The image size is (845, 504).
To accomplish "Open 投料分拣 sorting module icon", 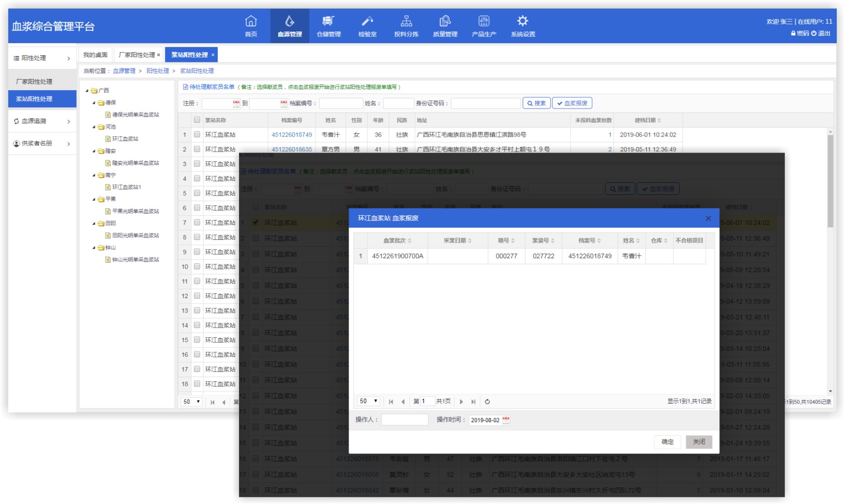I will 406,21.
